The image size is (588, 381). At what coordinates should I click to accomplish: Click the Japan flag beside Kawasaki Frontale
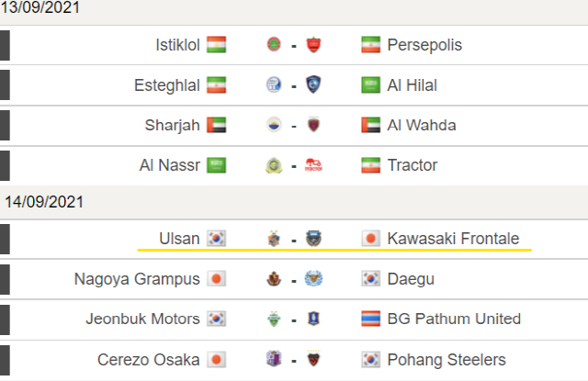370,239
